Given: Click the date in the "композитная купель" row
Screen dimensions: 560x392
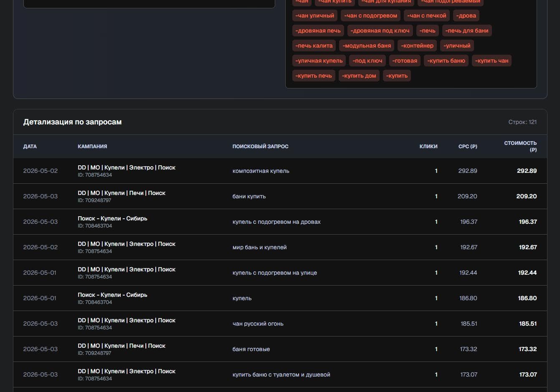Looking at the screenshot, I should [41, 171].
